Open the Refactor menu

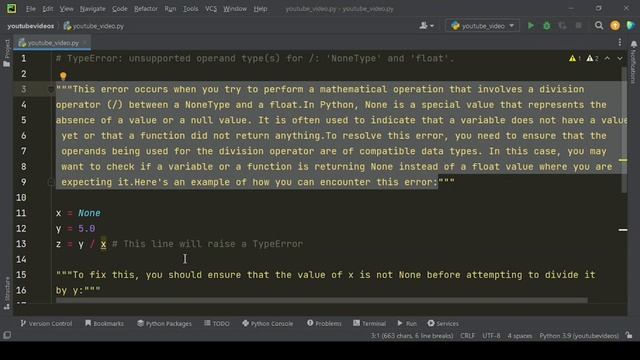point(146,9)
